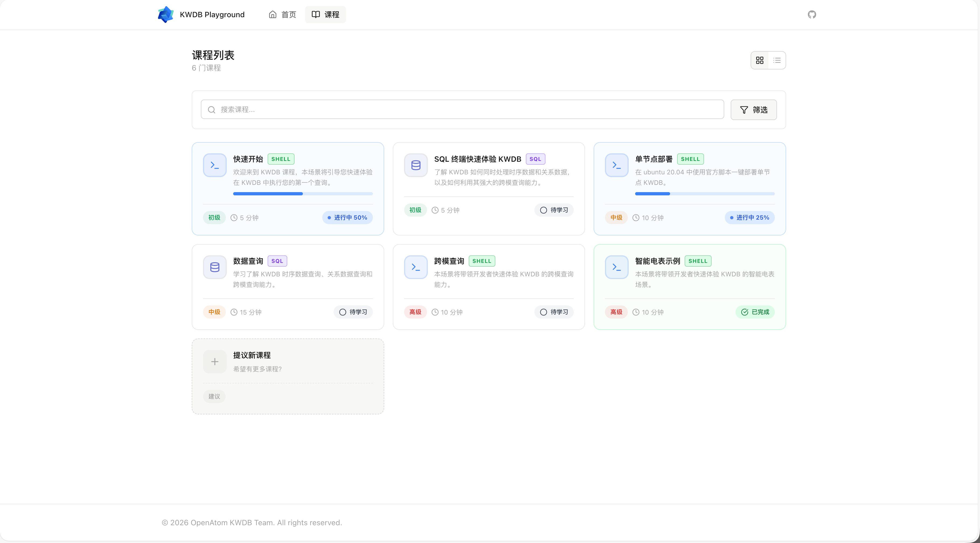Select the 课程 nav tab
980x543 pixels.
pyautogui.click(x=325, y=15)
